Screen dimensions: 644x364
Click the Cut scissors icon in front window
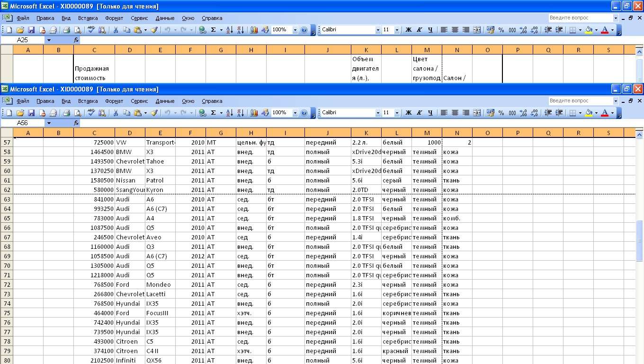coord(116,113)
